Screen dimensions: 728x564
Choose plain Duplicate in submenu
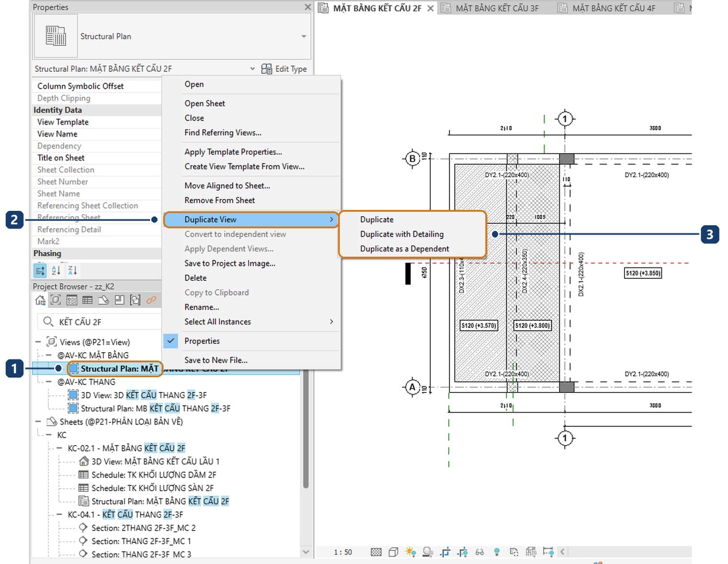coord(376,219)
